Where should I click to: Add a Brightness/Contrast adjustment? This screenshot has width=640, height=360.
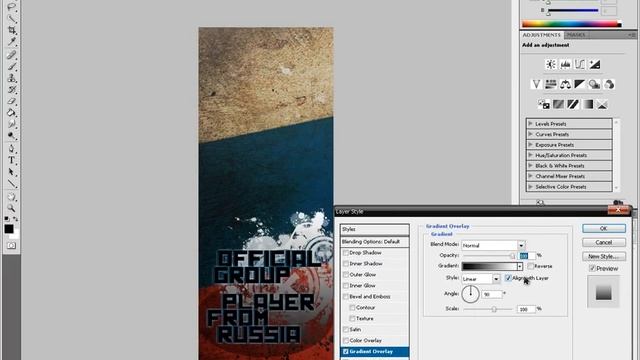[x=551, y=64]
